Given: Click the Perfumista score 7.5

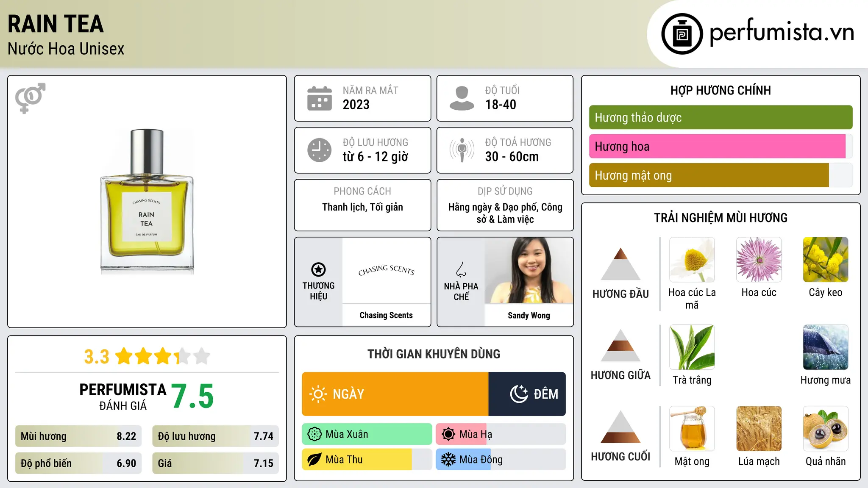Looking at the screenshot, I should click(192, 396).
